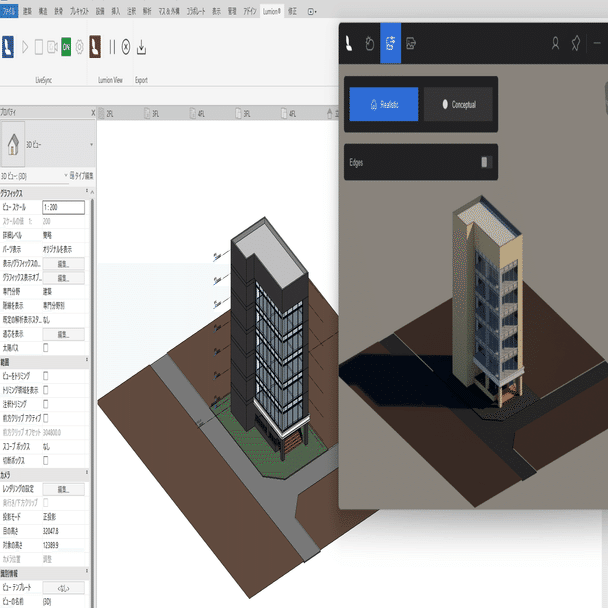Click the house icon for 3D view type
The height and width of the screenshot is (608, 608).
[x=13, y=144]
